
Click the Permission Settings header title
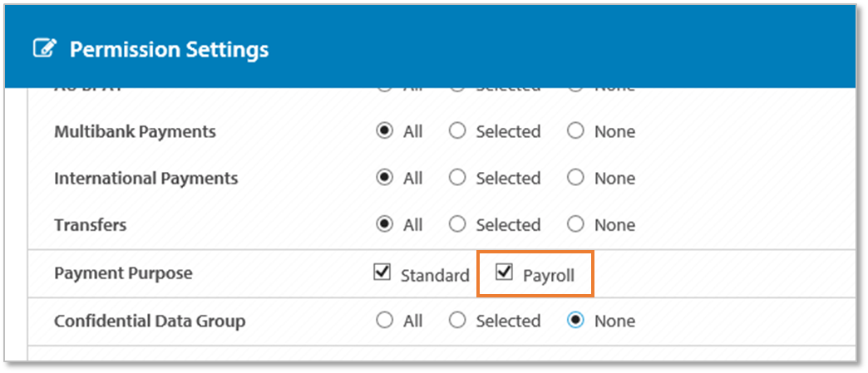pos(169,50)
